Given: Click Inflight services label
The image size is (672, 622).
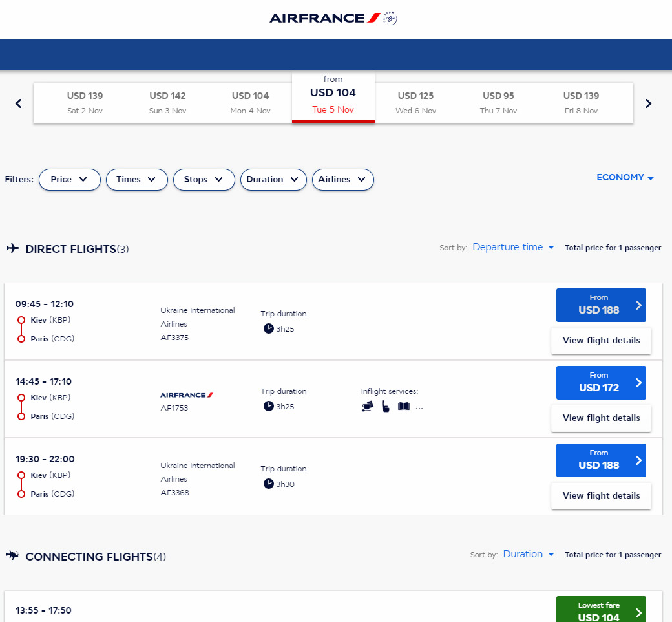Looking at the screenshot, I should (x=390, y=391).
